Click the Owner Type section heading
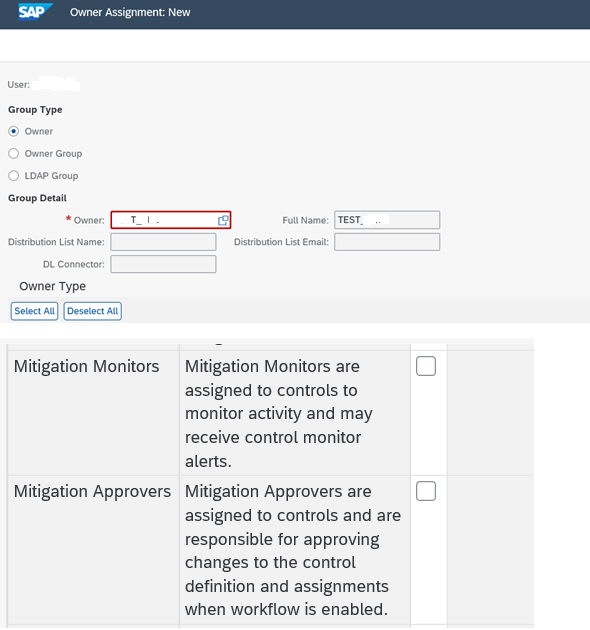The image size is (590, 630). click(x=53, y=286)
